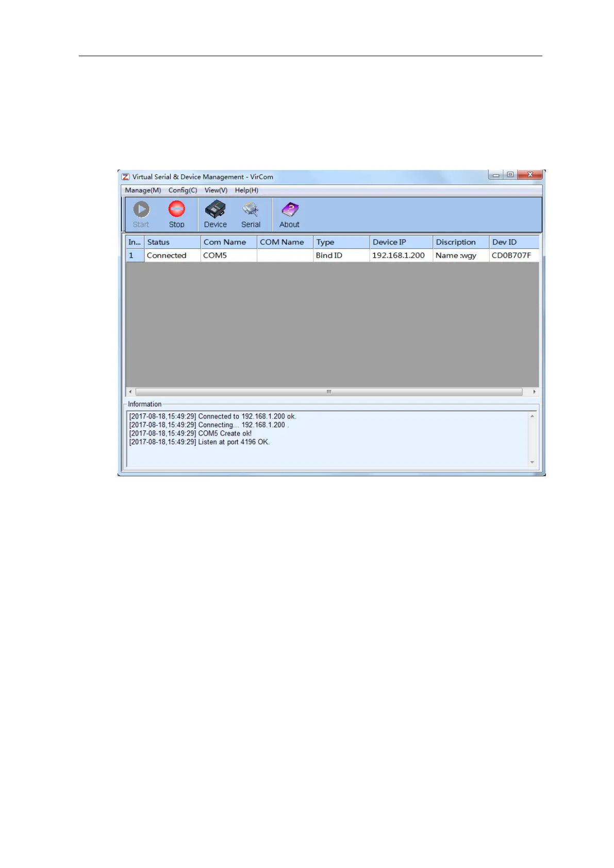The image size is (614, 868).
Task: Click the 'COM5 Create ok!' log line
Action: coord(190,433)
